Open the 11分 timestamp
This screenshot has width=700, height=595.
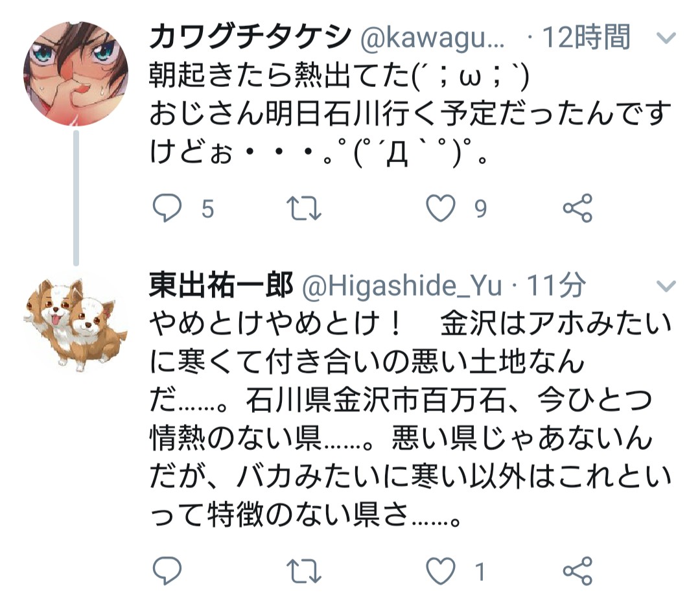pyautogui.click(x=556, y=285)
